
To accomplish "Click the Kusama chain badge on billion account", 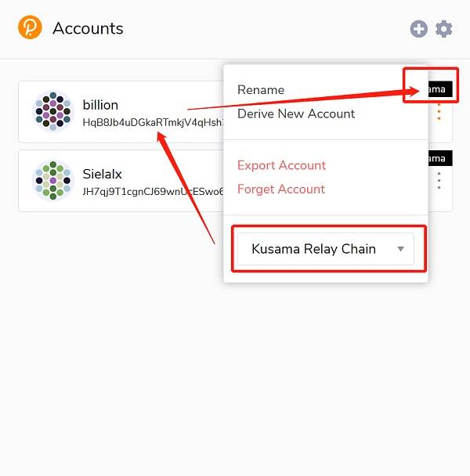I will [440, 89].
